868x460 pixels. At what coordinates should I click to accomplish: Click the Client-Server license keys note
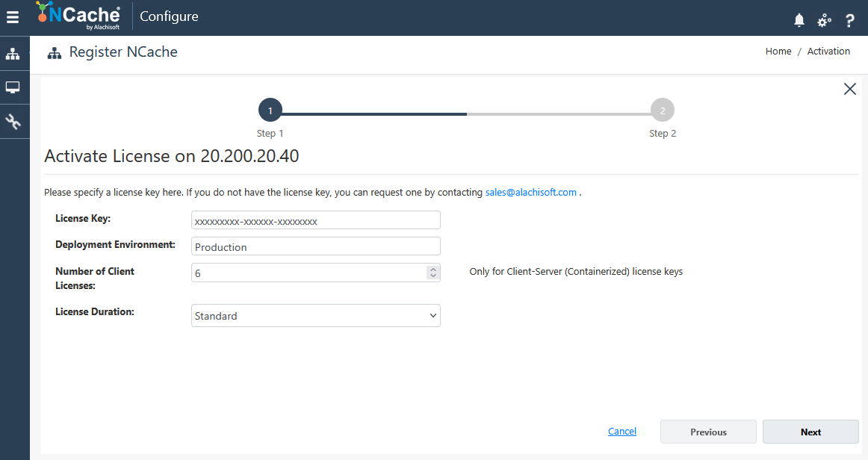click(x=576, y=271)
